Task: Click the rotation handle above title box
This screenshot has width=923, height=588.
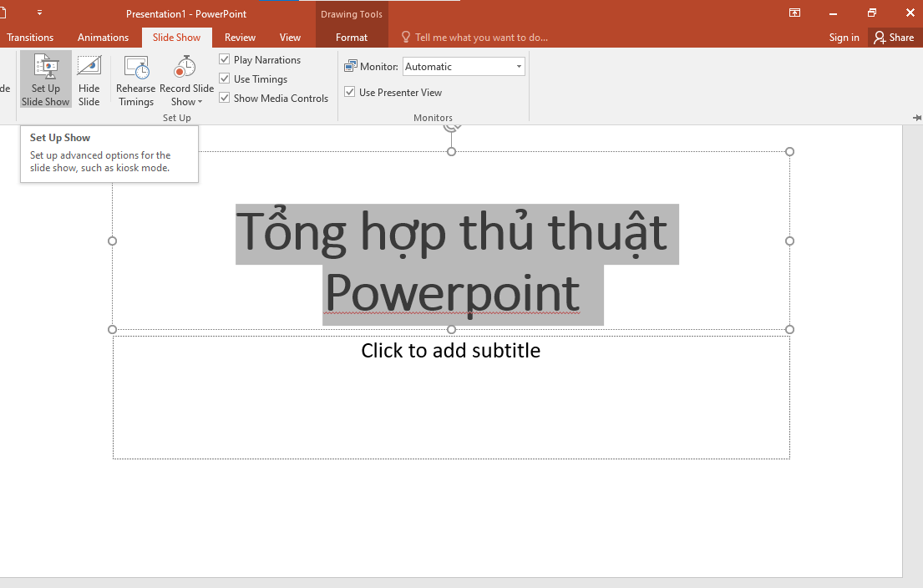Action: coord(452,127)
